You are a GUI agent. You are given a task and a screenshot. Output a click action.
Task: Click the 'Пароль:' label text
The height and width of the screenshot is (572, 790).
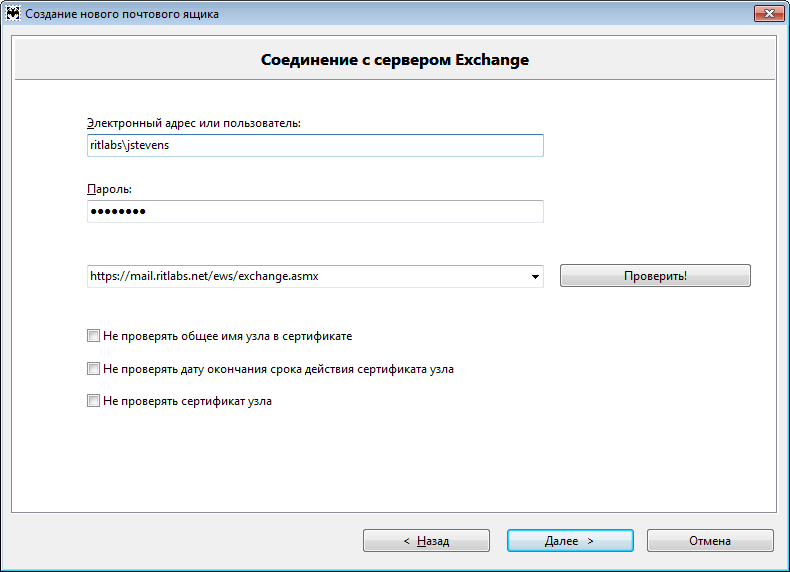(109, 189)
